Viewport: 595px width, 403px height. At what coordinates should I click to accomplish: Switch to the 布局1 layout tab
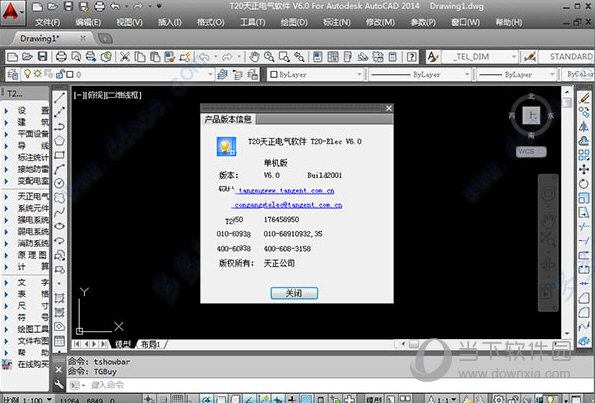pyautogui.click(x=151, y=344)
